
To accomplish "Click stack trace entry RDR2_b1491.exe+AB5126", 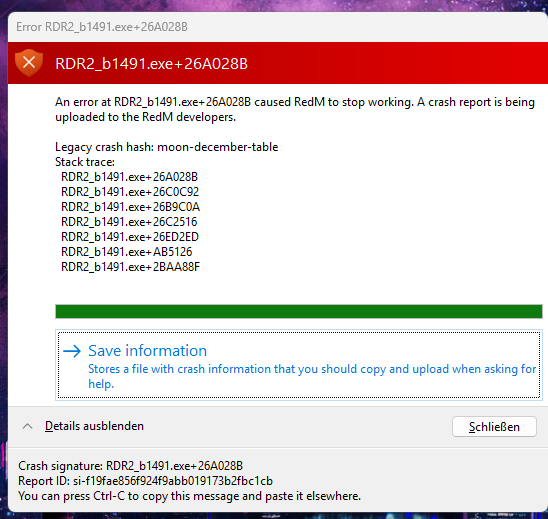I will pos(127,252).
